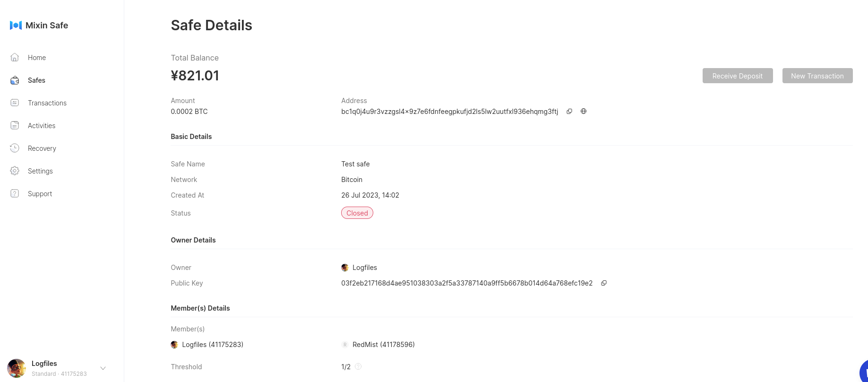Open the Logfiles profile avatar

[17, 368]
